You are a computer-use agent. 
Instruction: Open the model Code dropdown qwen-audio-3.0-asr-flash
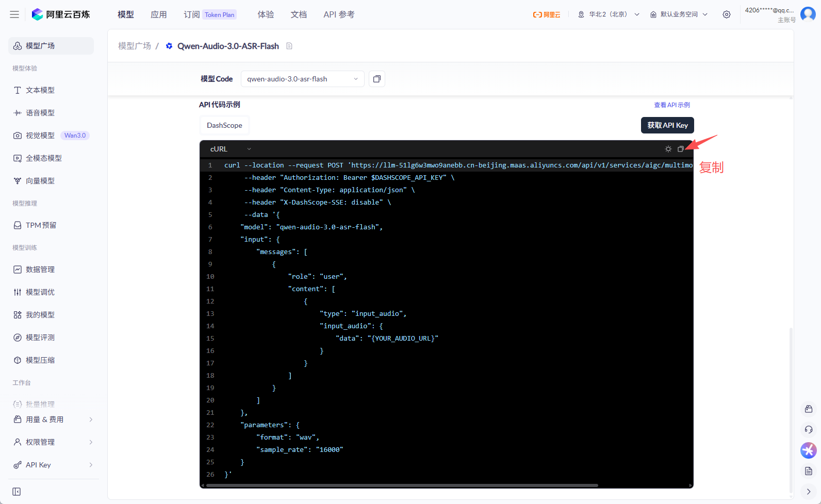[303, 79]
